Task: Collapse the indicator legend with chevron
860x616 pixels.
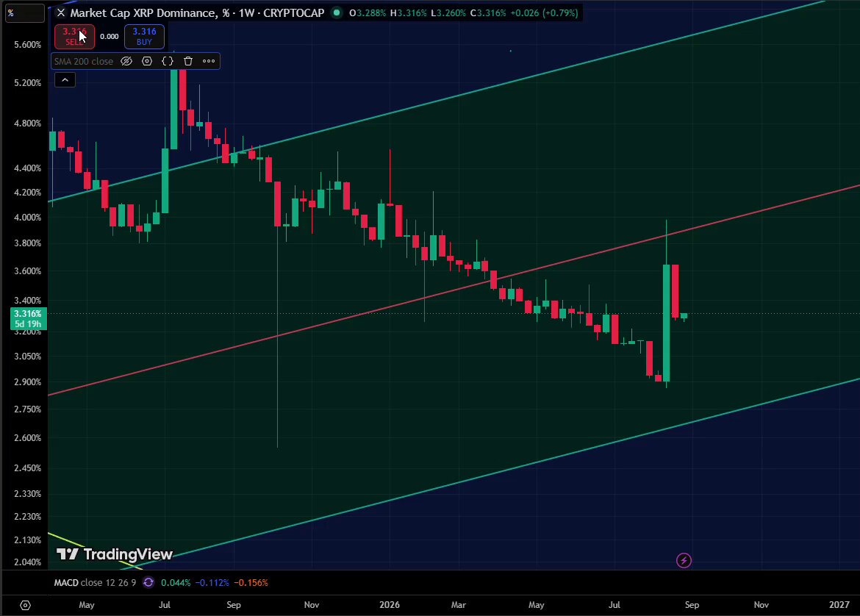Action: [x=65, y=80]
